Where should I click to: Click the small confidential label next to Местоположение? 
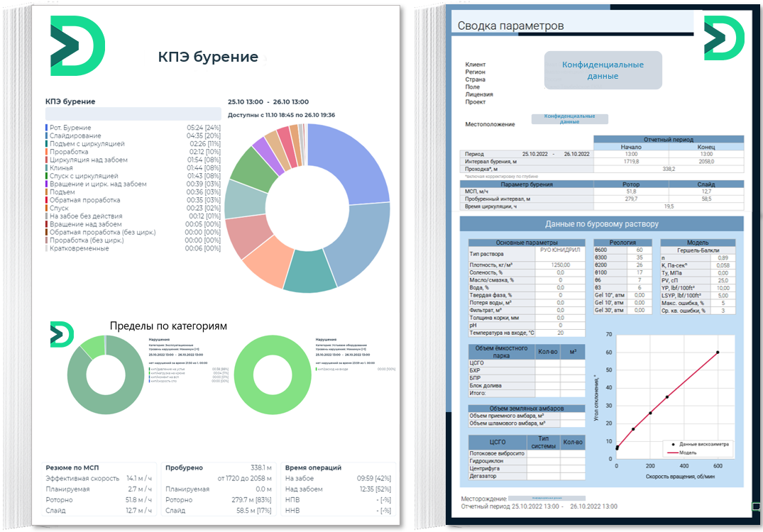coord(569,119)
